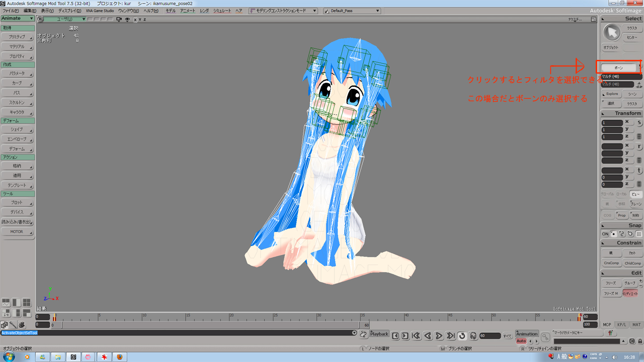644x362 pixels.
Task: Open the ファイル(F) menu
Action: 11,11
